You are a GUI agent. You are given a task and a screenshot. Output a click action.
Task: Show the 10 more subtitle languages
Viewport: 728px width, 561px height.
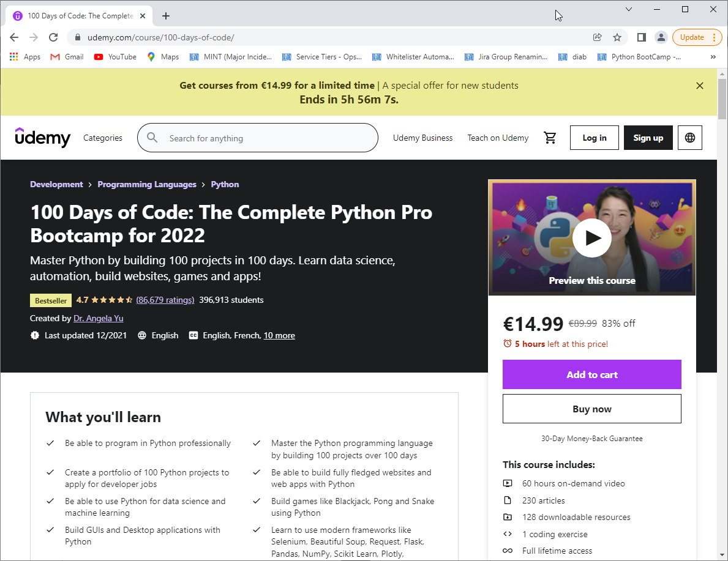tap(279, 335)
